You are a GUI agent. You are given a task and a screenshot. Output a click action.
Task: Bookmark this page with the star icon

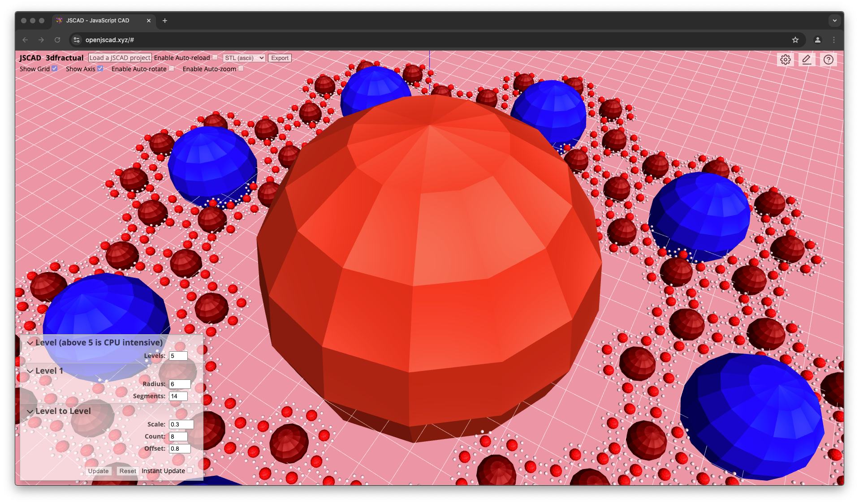[795, 40]
